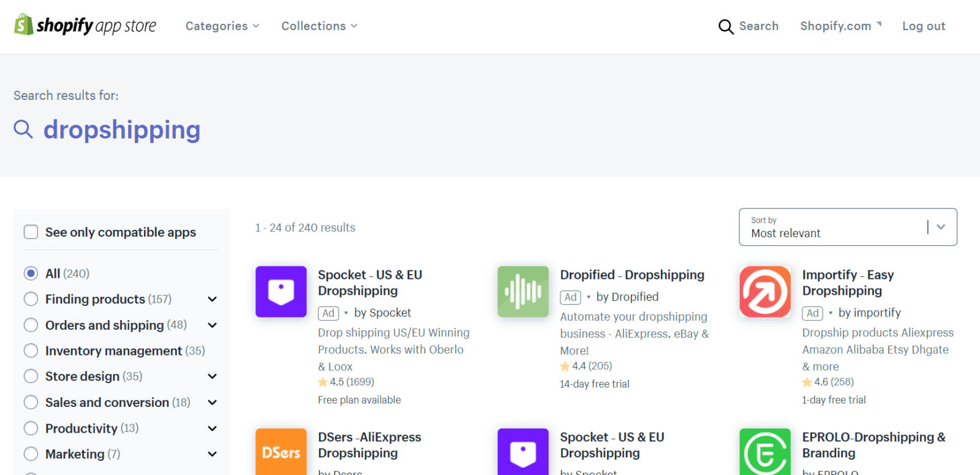The height and width of the screenshot is (475, 980).
Task: Open the green Dropified app icon
Action: tap(522, 292)
